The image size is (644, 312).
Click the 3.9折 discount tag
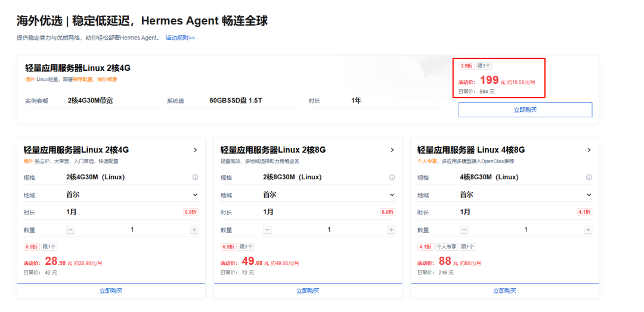[x=466, y=65]
